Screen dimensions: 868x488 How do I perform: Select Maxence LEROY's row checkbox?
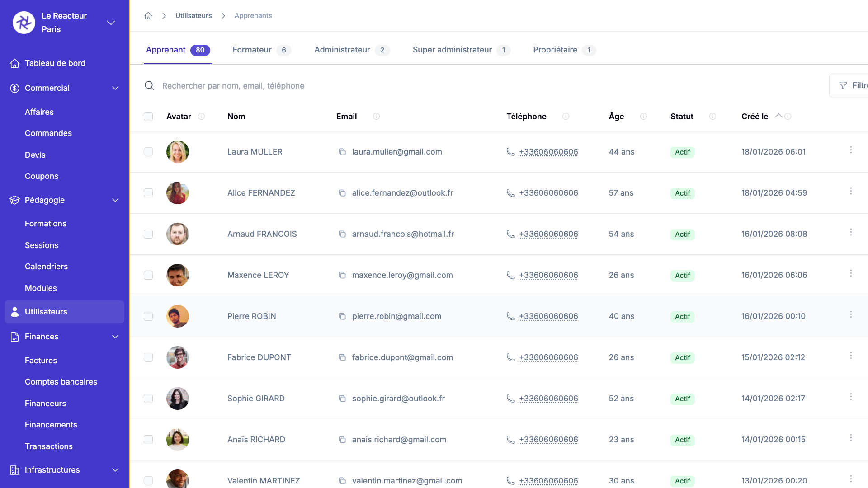pyautogui.click(x=148, y=275)
